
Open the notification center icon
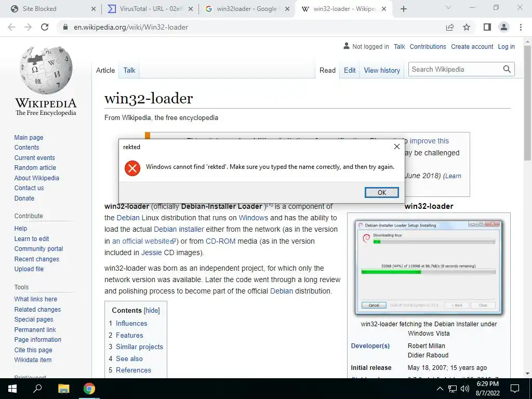(x=515, y=389)
